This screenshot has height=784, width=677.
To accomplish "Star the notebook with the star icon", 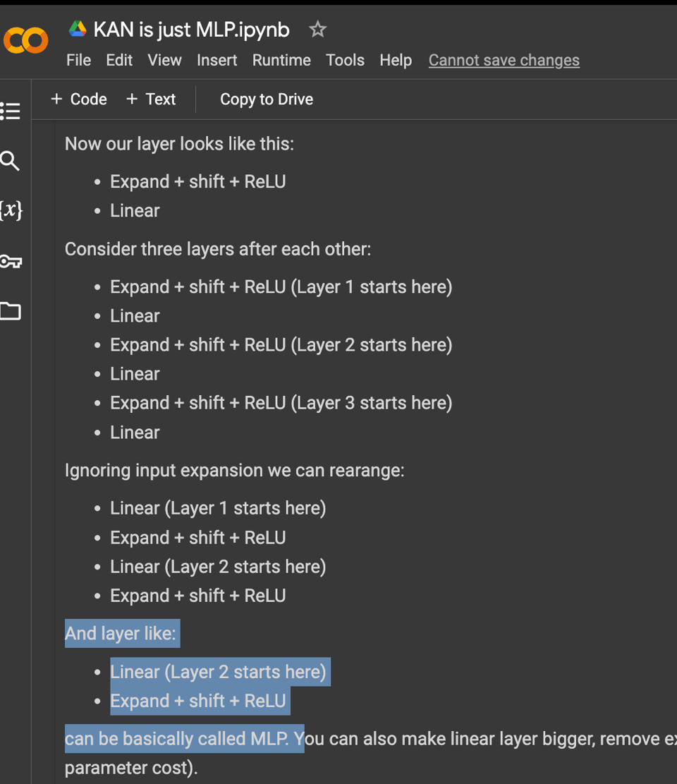I will [317, 30].
